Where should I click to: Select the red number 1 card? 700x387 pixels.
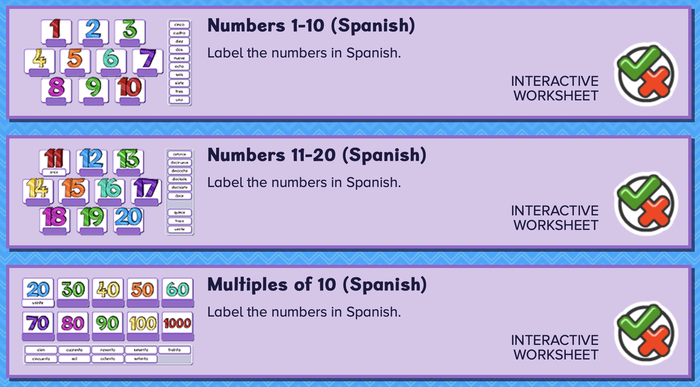tap(56, 33)
